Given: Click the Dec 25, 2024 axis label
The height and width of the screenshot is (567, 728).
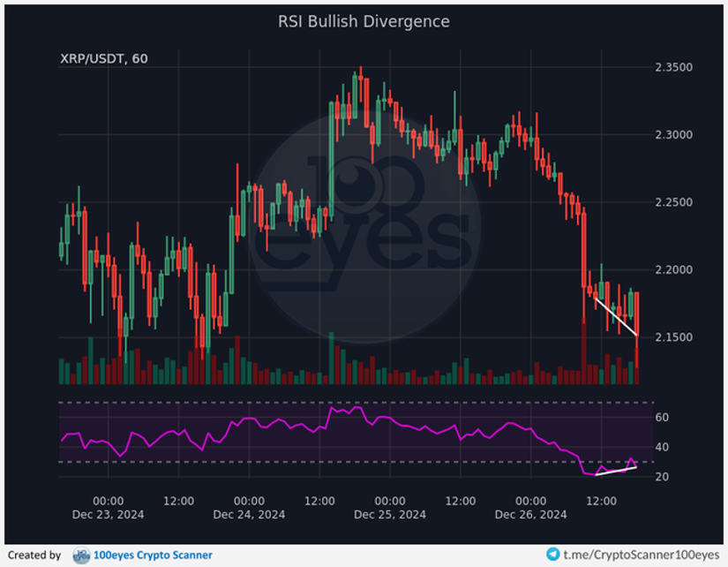Looking at the screenshot, I should click(391, 514).
